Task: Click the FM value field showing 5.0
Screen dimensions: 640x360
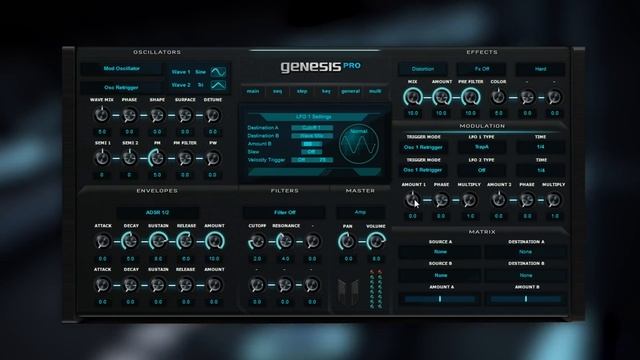Action: [157, 175]
